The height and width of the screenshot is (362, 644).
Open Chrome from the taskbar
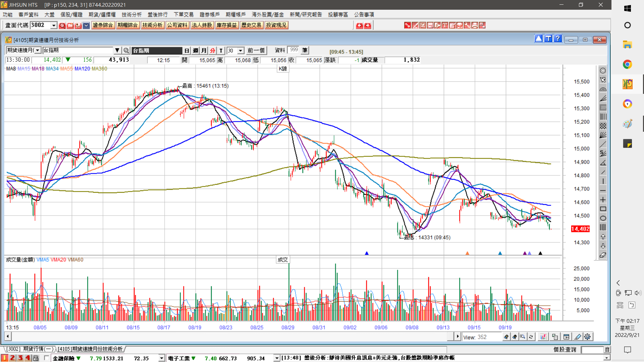point(627,64)
